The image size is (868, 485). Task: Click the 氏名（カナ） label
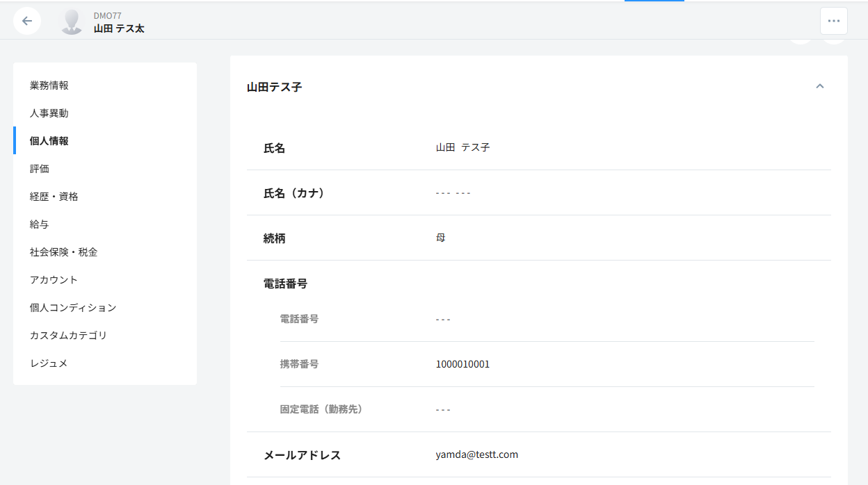click(x=294, y=193)
